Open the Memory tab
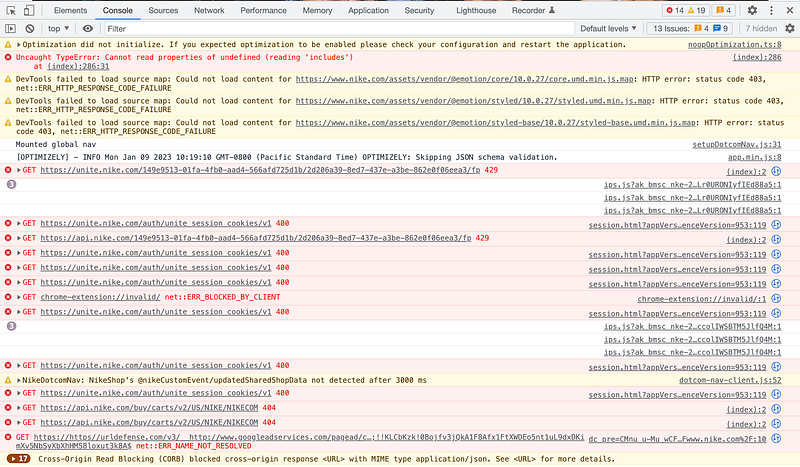 click(317, 10)
